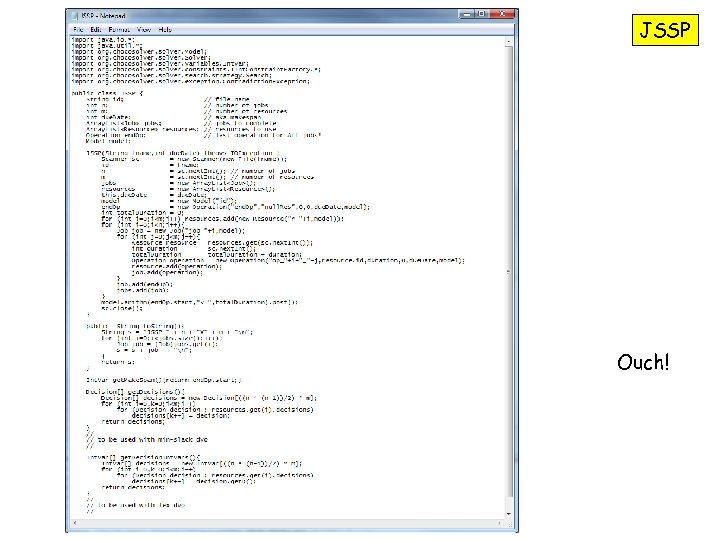Open the Help menu
The image size is (720, 540).
click(165, 29)
